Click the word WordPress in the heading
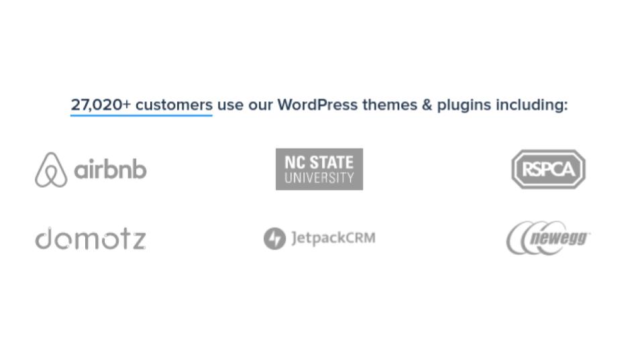644x362 pixels. tap(317, 105)
